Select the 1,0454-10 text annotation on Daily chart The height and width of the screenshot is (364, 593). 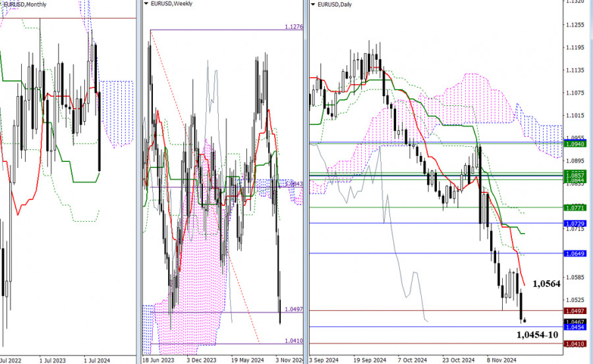click(537, 334)
